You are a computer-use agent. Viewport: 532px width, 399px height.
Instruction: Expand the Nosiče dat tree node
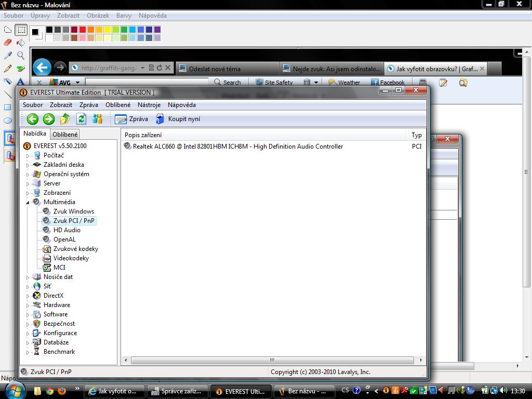(28, 277)
